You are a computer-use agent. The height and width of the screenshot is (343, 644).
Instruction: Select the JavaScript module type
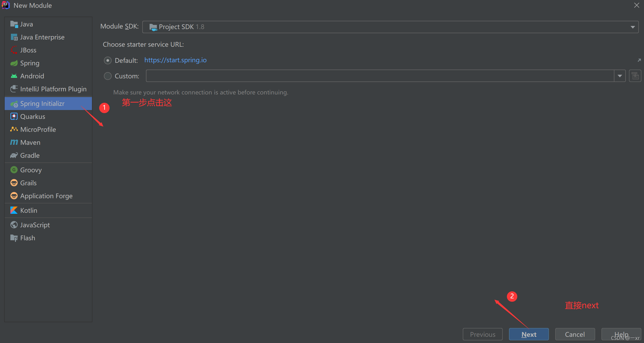(35, 225)
